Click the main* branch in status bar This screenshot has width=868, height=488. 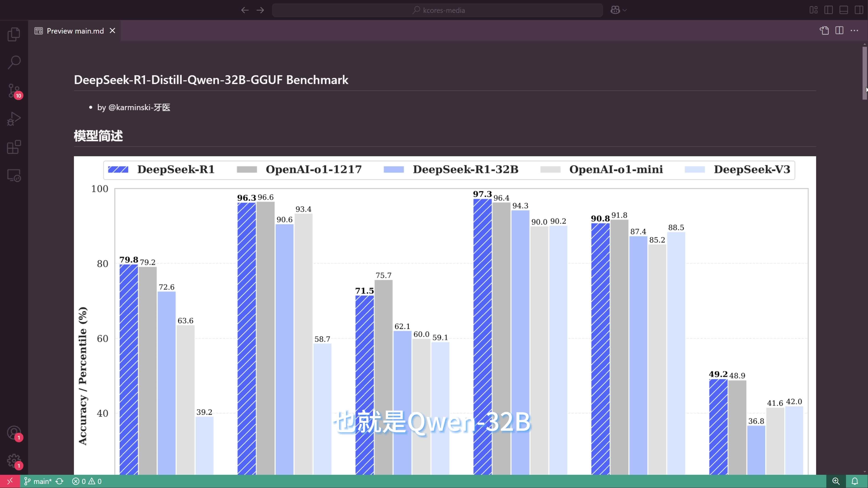click(38, 481)
